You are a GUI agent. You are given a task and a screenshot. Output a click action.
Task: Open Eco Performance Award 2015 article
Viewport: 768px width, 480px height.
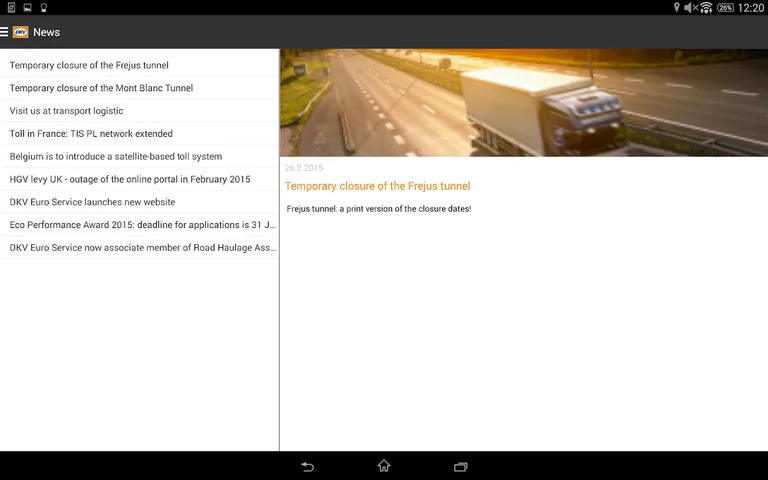[x=140, y=225]
